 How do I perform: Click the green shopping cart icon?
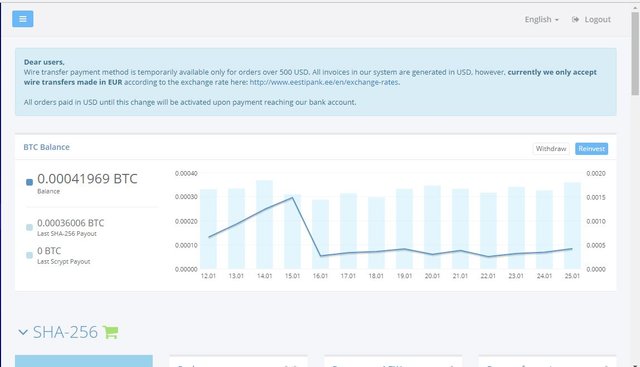pos(111,332)
